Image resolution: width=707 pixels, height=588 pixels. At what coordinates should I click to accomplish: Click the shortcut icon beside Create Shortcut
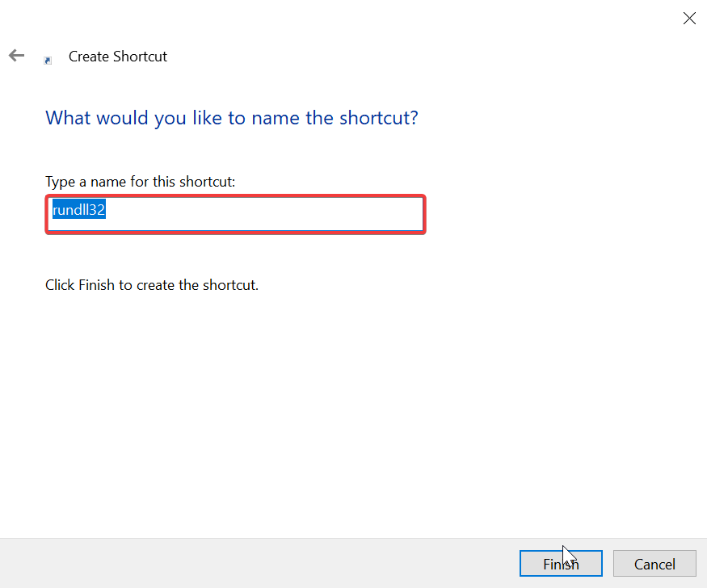point(48,60)
